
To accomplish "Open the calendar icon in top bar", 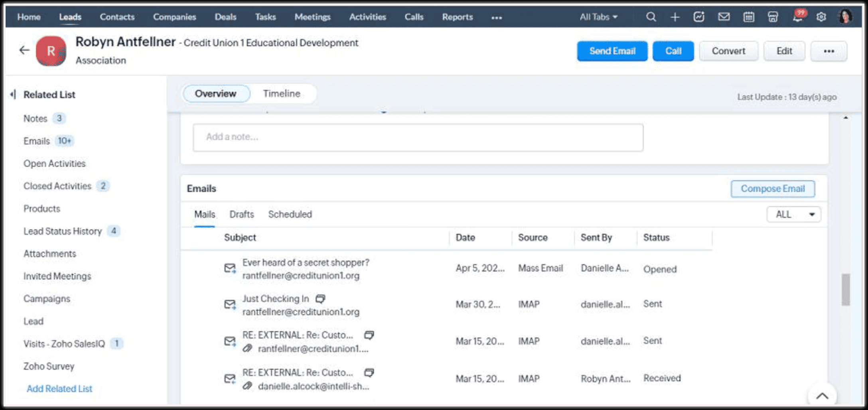I will pos(749,17).
